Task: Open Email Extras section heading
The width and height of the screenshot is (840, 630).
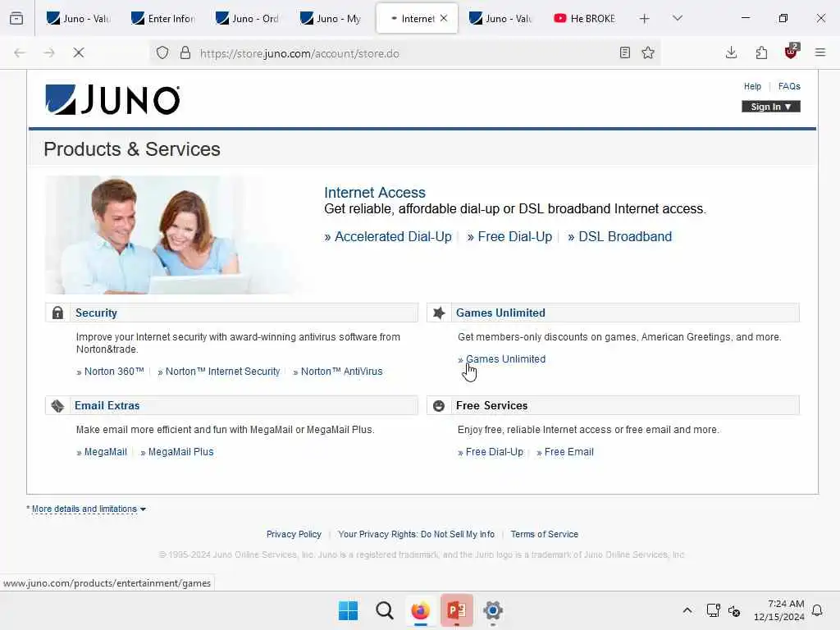Action: pos(107,405)
